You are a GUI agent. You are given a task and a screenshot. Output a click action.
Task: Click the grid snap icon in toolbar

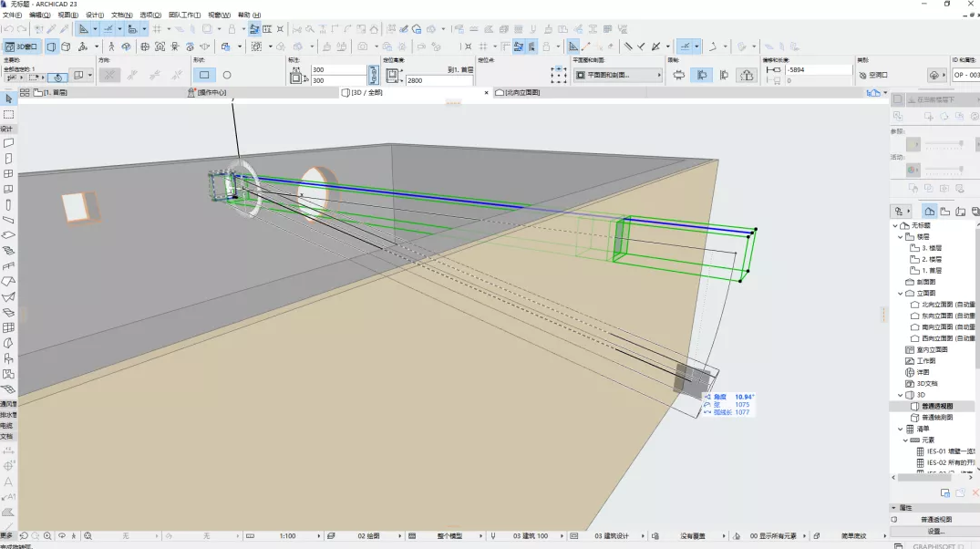[x=156, y=29]
